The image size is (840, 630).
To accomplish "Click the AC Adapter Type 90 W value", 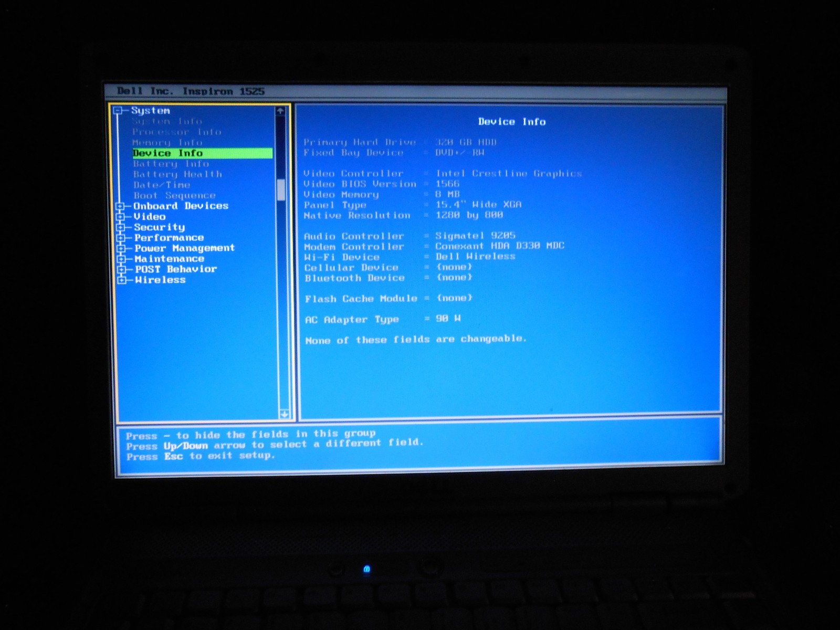I will point(448,318).
